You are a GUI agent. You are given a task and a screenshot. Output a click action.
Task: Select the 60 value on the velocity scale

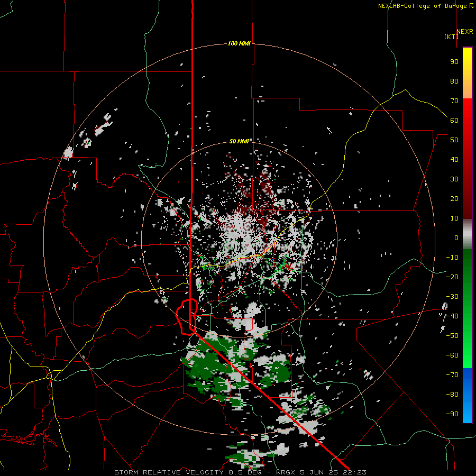pos(454,120)
